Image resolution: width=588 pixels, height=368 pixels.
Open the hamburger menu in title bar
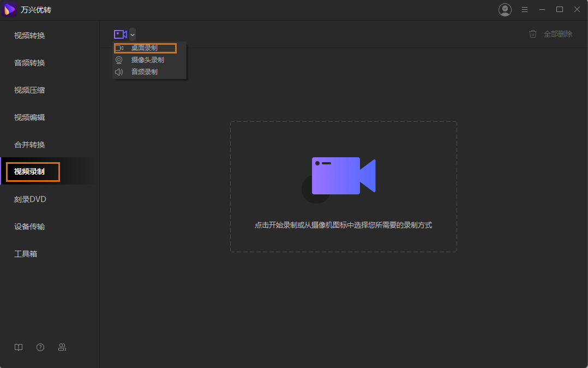coord(525,10)
